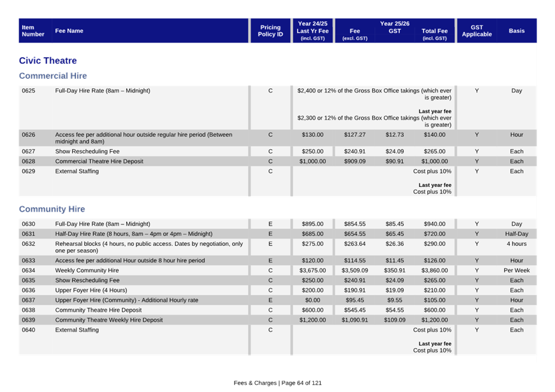Click the $90.91 GST amount
The width and height of the screenshot is (555, 392).
pos(395,161)
